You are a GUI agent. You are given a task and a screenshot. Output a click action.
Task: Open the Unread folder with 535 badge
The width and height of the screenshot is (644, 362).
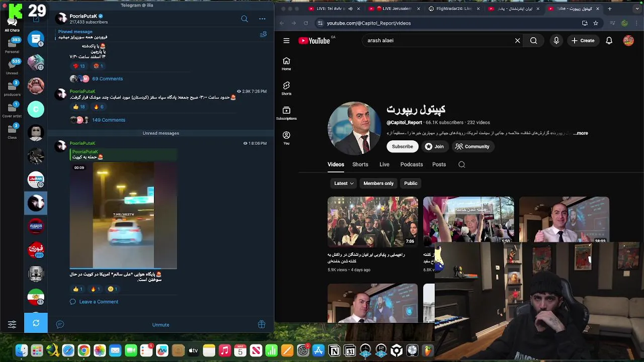point(12,66)
